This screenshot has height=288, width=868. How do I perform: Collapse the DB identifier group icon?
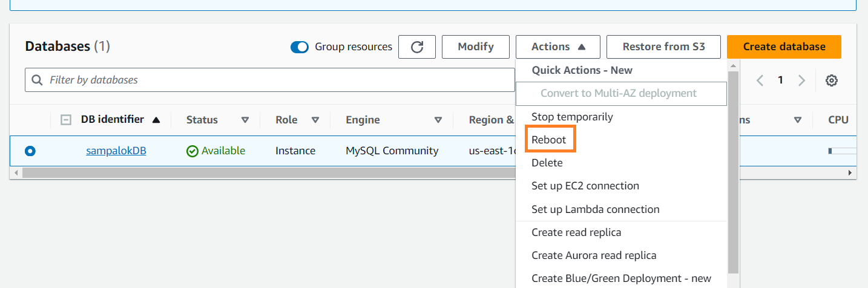[x=66, y=120]
